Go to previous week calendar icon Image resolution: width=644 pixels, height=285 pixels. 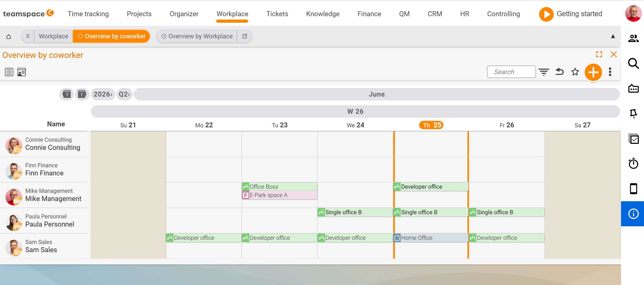(67, 94)
